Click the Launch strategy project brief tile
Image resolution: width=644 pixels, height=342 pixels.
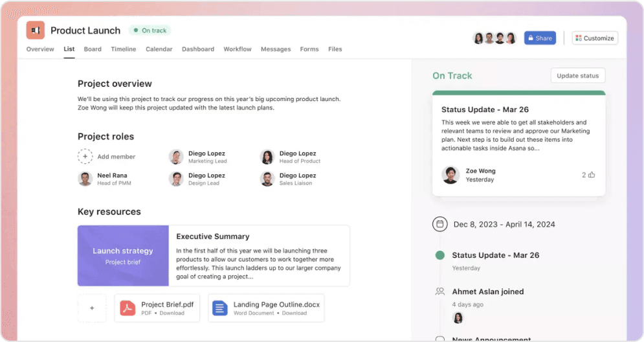123,255
